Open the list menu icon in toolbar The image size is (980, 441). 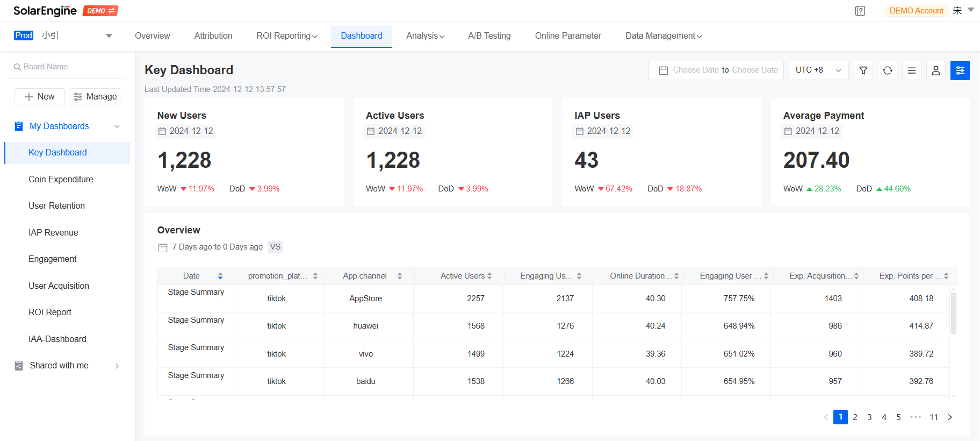(912, 70)
